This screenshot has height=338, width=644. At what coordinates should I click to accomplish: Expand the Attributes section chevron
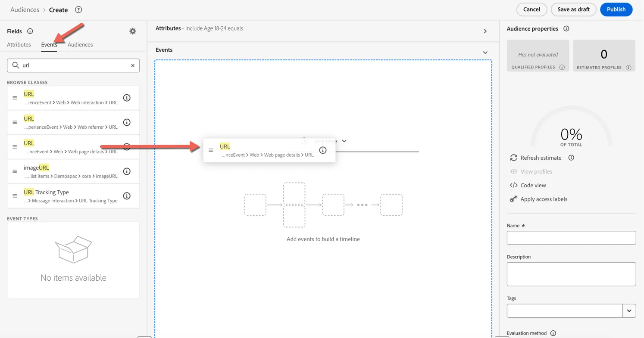click(x=485, y=31)
